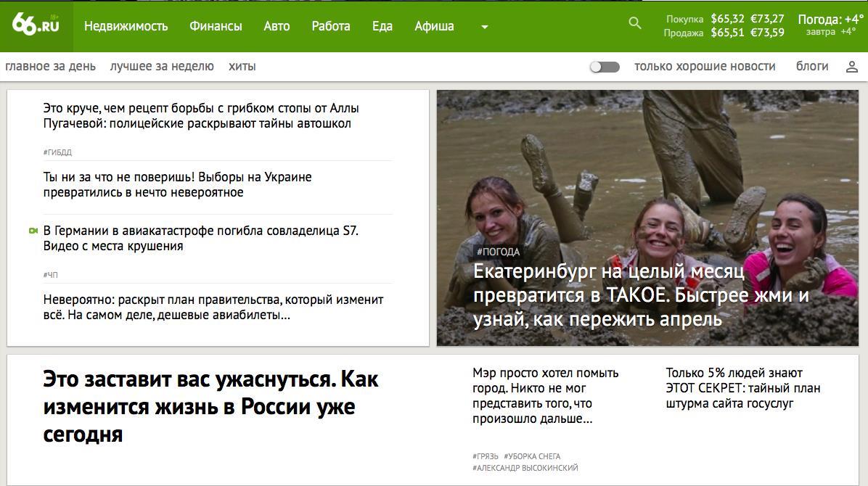This screenshot has height=486, width=868.
Task: Open article about Выборы на Украине
Action: pyautogui.click(x=177, y=185)
